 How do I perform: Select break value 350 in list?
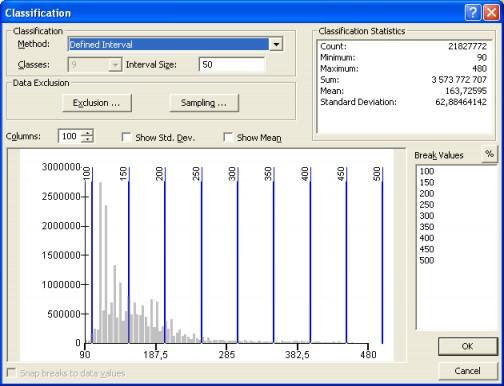(427, 227)
